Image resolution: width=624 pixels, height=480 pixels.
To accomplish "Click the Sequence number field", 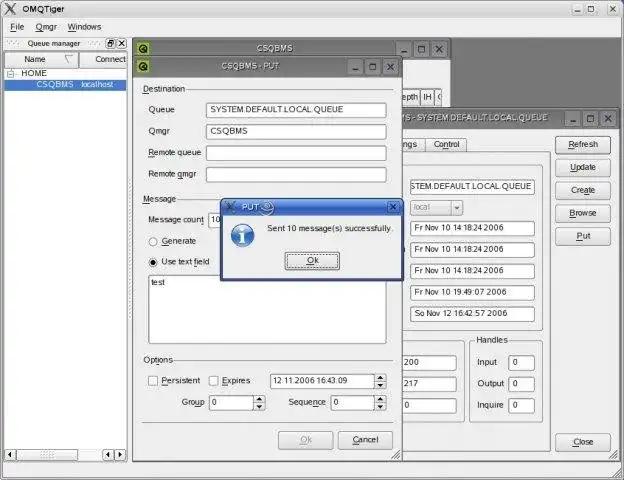I will click(353, 403).
